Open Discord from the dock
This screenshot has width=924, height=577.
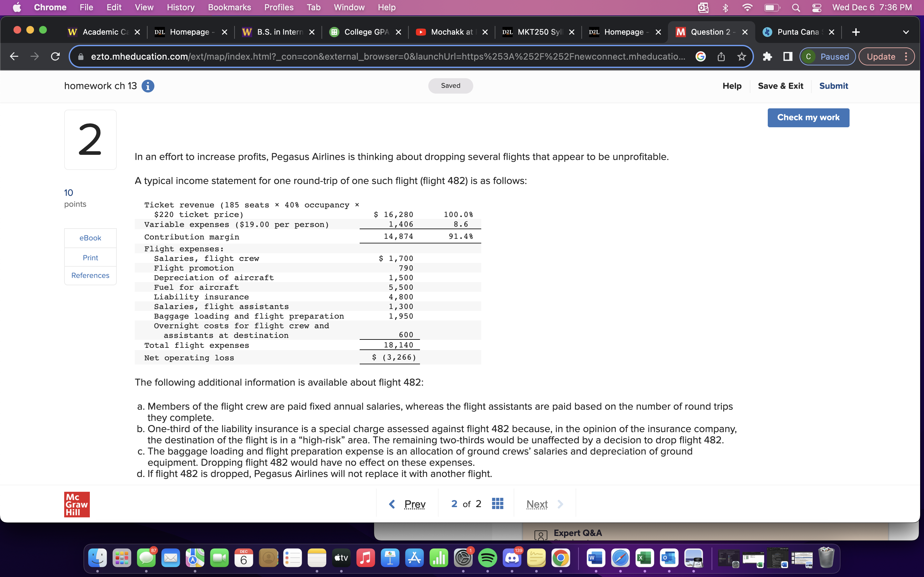tap(512, 558)
